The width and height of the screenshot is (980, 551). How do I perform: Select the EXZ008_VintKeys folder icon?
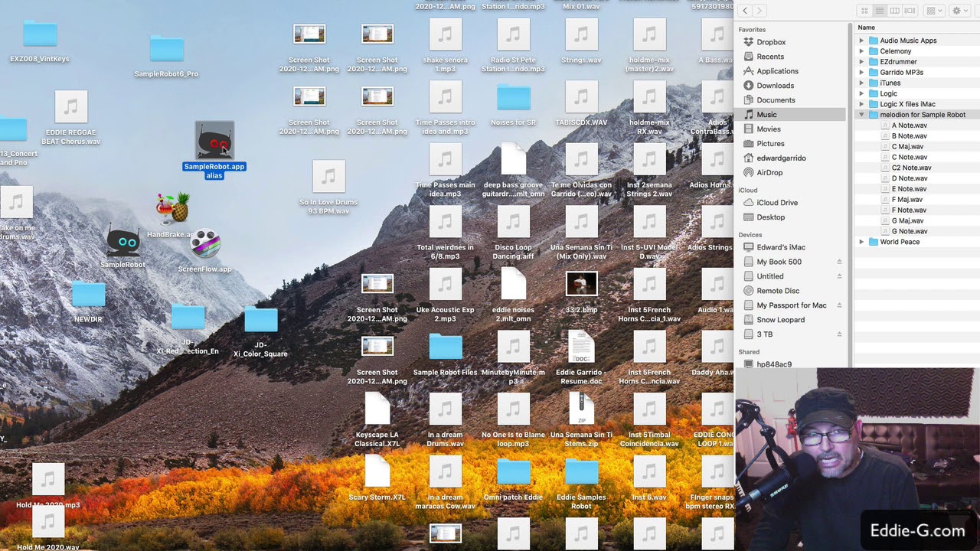point(40,34)
